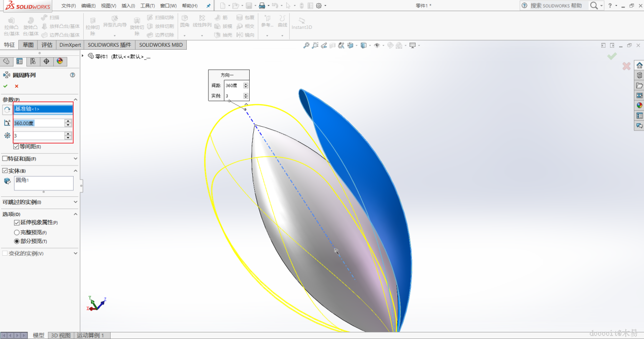Toggle the 等间距 equal spacing checkbox
This screenshot has height=339, width=644.
pos(16,147)
